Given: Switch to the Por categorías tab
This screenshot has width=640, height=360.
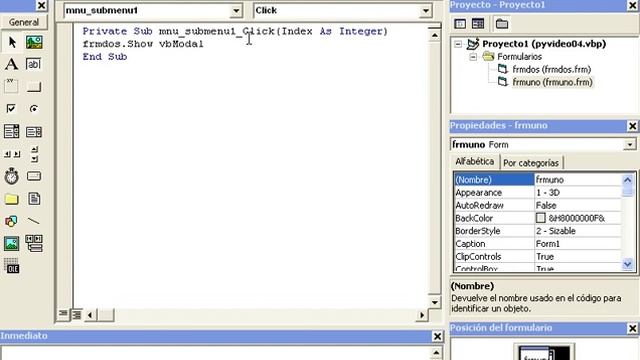Looking at the screenshot, I should [531, 163].
